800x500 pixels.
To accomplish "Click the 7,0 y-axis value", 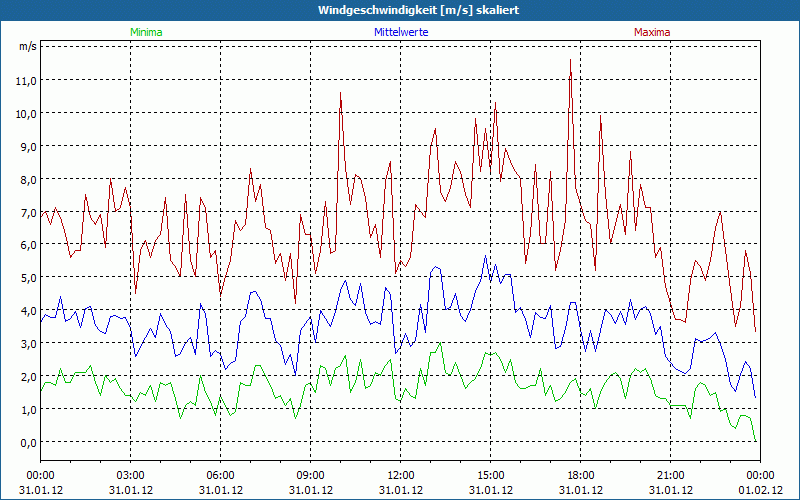I will coord(28,212).
